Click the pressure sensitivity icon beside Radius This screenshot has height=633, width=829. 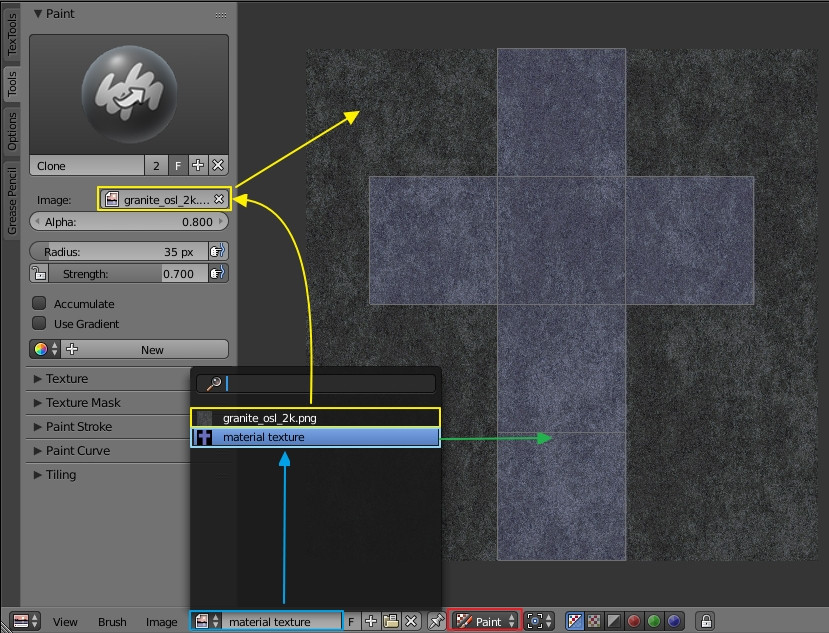(218, 251)
